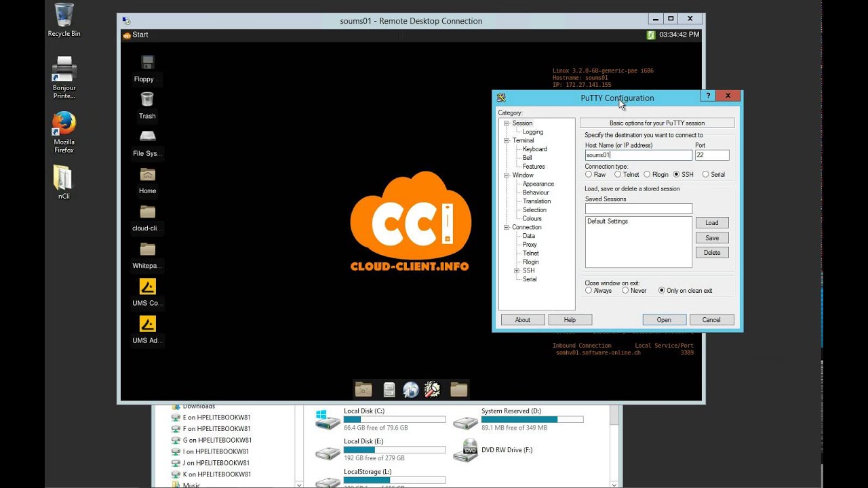Select 'K on HPELITEBOOKW81' in Explorer tree
Viewport: 868px width, 488px height.
[x=216, y=474]
